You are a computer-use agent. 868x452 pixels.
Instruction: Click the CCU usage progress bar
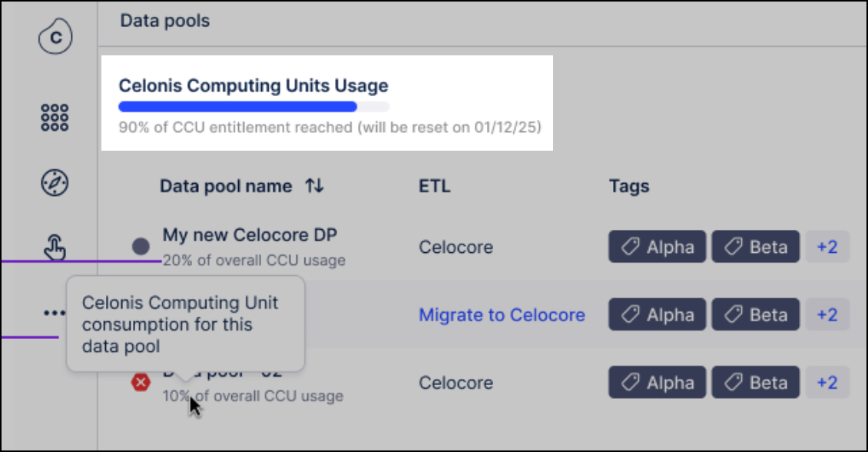253,107
